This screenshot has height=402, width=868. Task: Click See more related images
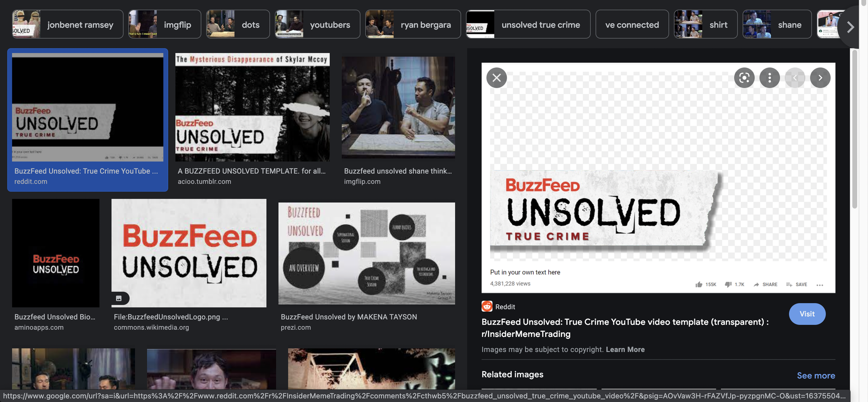(x=816, y=375)
